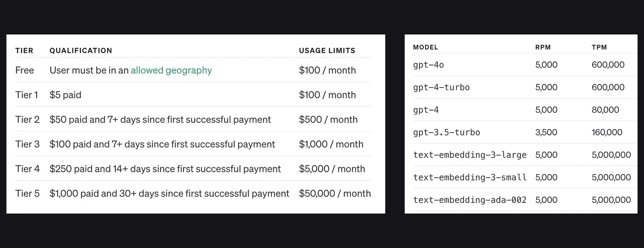The width and height of the screenshot is (644, 248).
Task: Click the Tier 5 $50,000 / month limit
Action: tap(335, 194)
